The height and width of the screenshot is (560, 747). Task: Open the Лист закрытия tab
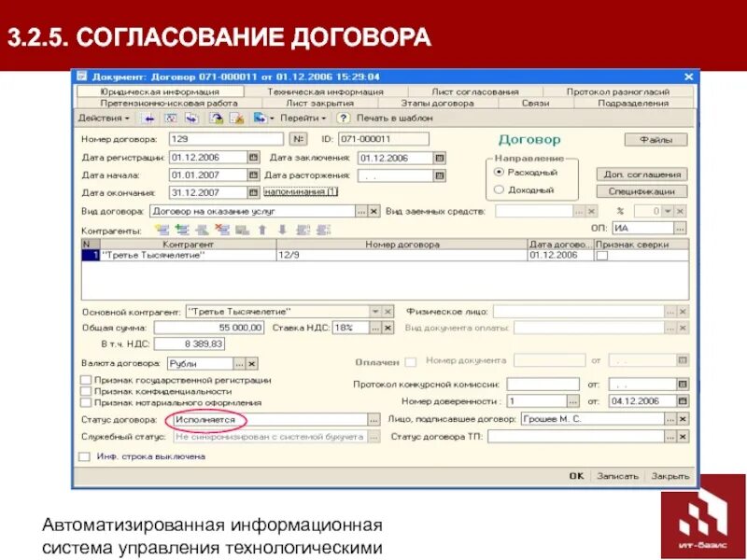click(x=319, y=103)
